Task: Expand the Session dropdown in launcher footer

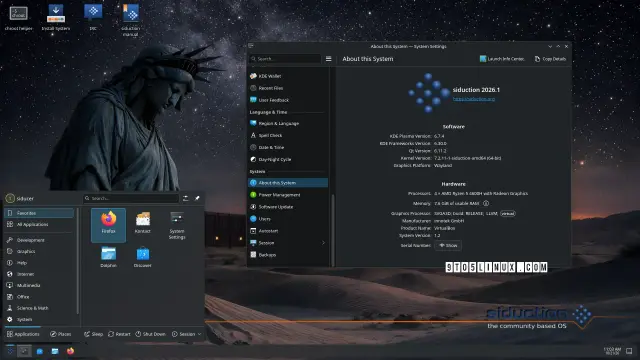Action: pyautogui.click(x=187, y=334)
